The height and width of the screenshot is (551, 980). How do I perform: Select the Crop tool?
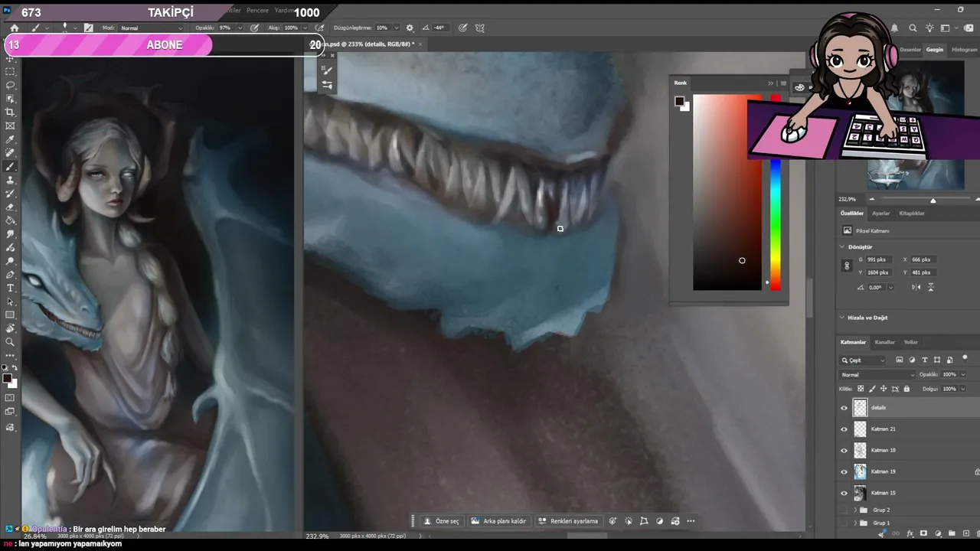click(x=10, y=112)
